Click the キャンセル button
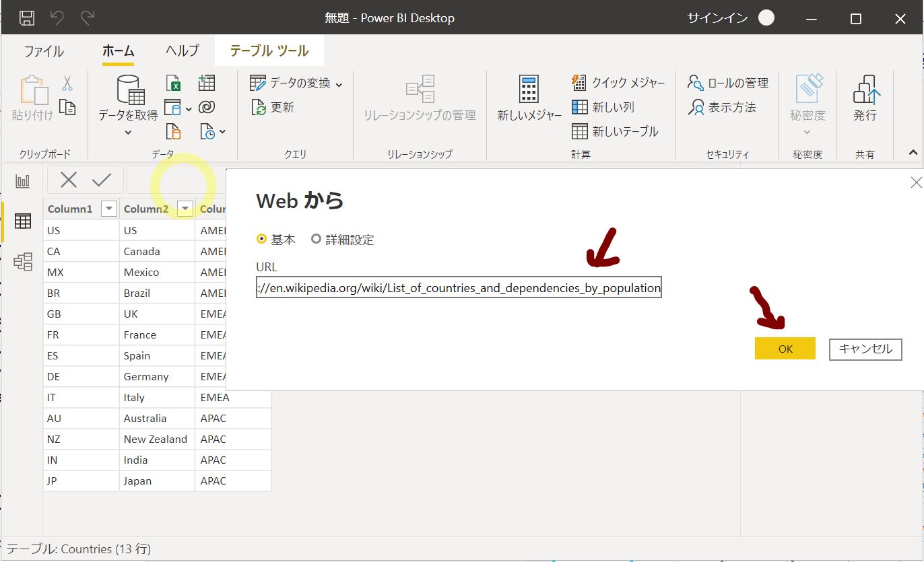 point(865,349)
